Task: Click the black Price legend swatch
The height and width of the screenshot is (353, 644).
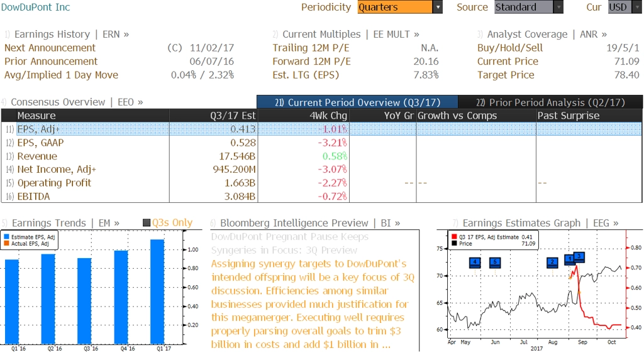Action: [x=454, y=244]
